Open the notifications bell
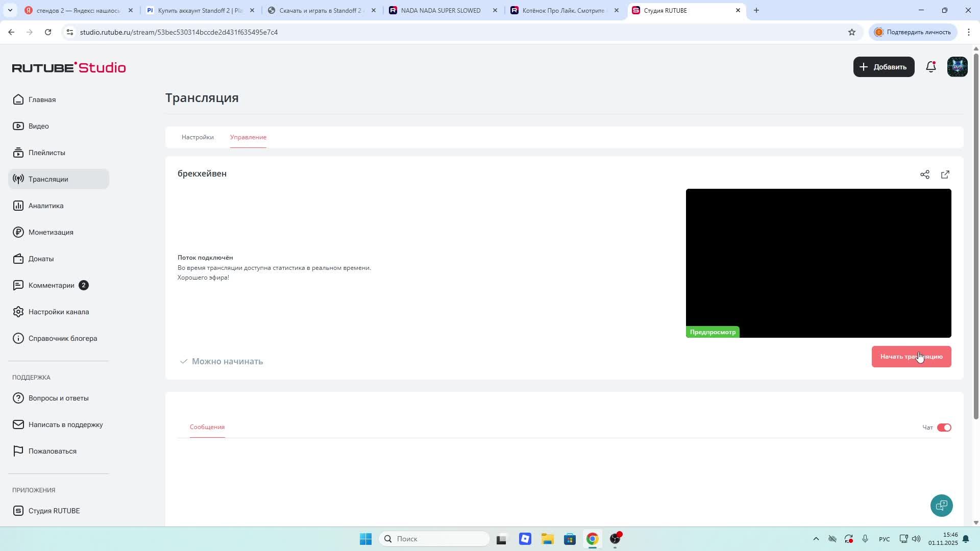This screenshot has height=551, width=980. (930, 67)
